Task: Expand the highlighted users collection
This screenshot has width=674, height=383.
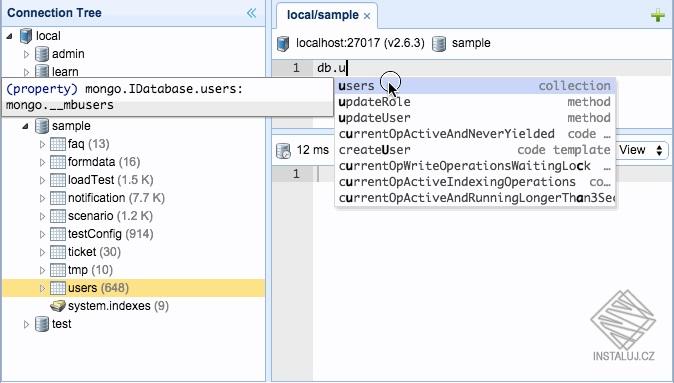Action: tap(42, 288)
